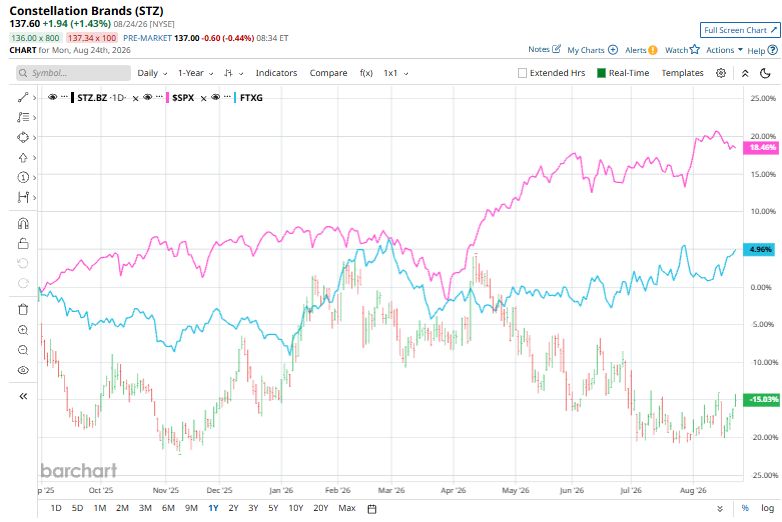Expand the shapes tool options arrow

(34, 137)
